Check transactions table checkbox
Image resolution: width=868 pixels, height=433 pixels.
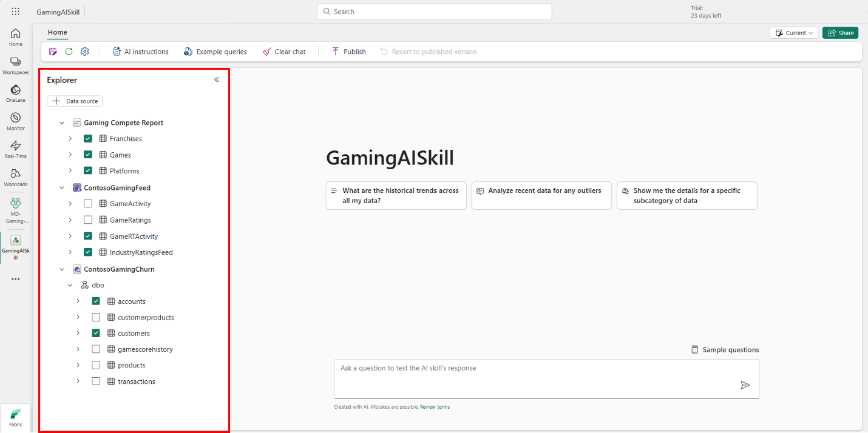click(x=96, y=381)
